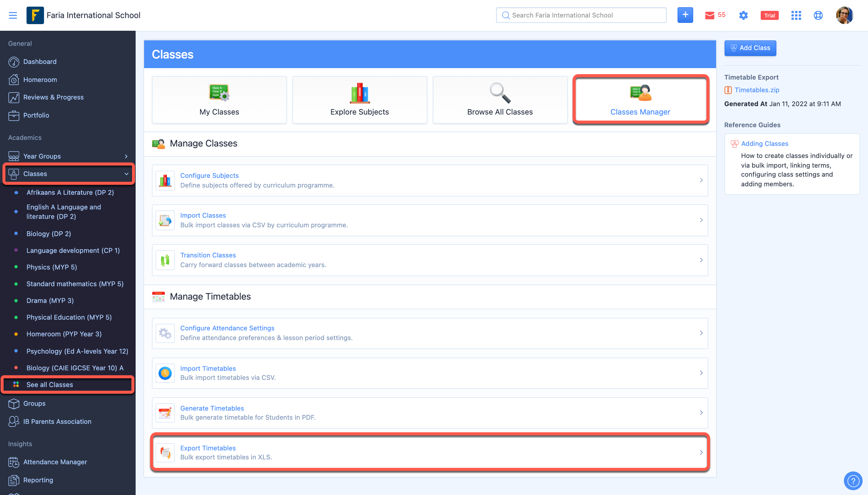Viewport: 868px width, 495px height.
Task: Open the hamburger menu icon
Action: pyautogui.click(x=13, y=15)
